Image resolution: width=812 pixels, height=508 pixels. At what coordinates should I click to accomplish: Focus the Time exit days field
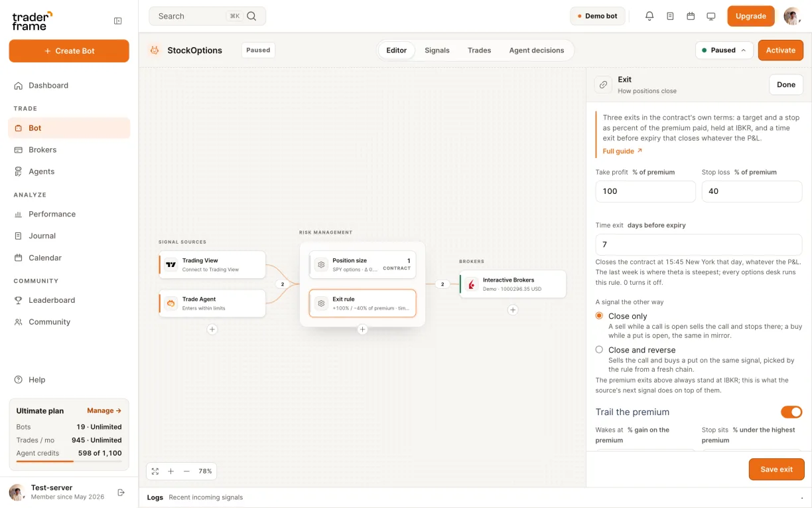click(x=699, y=244)
